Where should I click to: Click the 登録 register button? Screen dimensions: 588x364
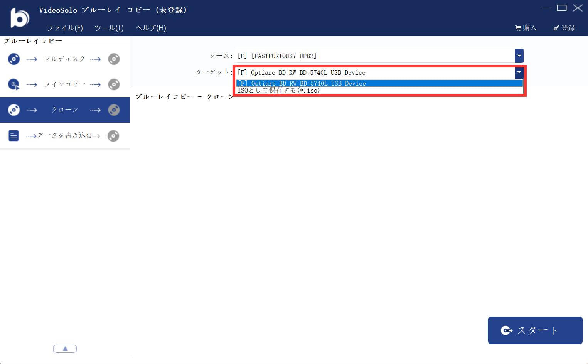(x=564, y=28)
